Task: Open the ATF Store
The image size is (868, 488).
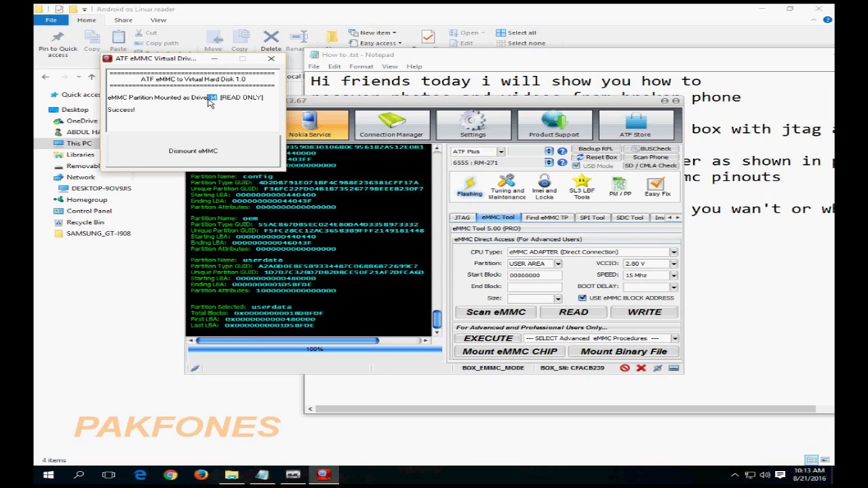Action: pyautogui.click(x=635, y=125)
